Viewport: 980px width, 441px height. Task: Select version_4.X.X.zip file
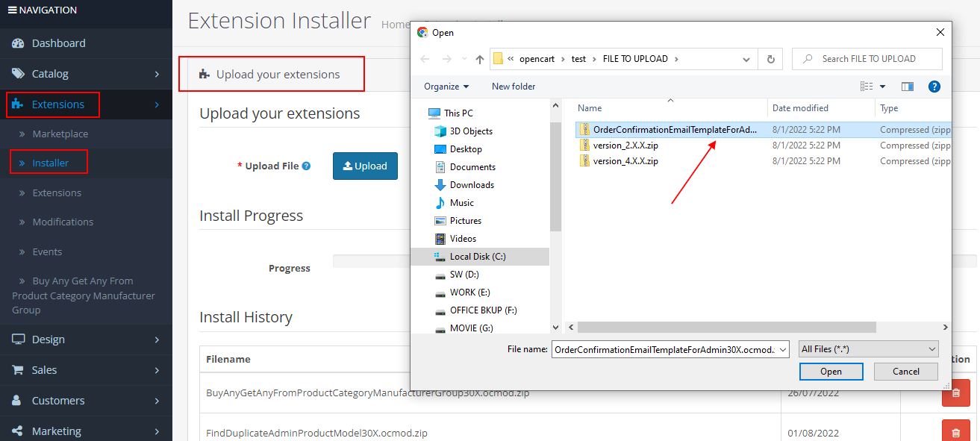coord(625,161)
